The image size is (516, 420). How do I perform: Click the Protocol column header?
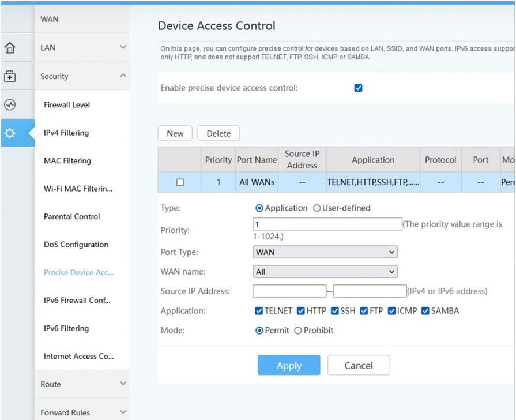[x=440, y=160]
